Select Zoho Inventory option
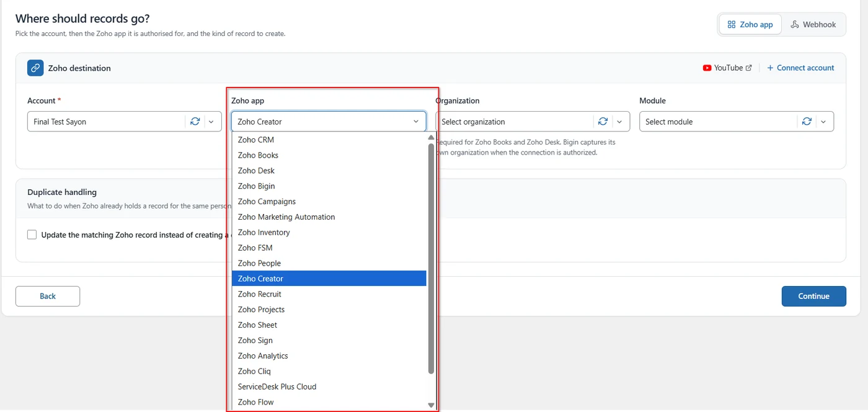The image size is (868, 412). (x=329, y=232)
